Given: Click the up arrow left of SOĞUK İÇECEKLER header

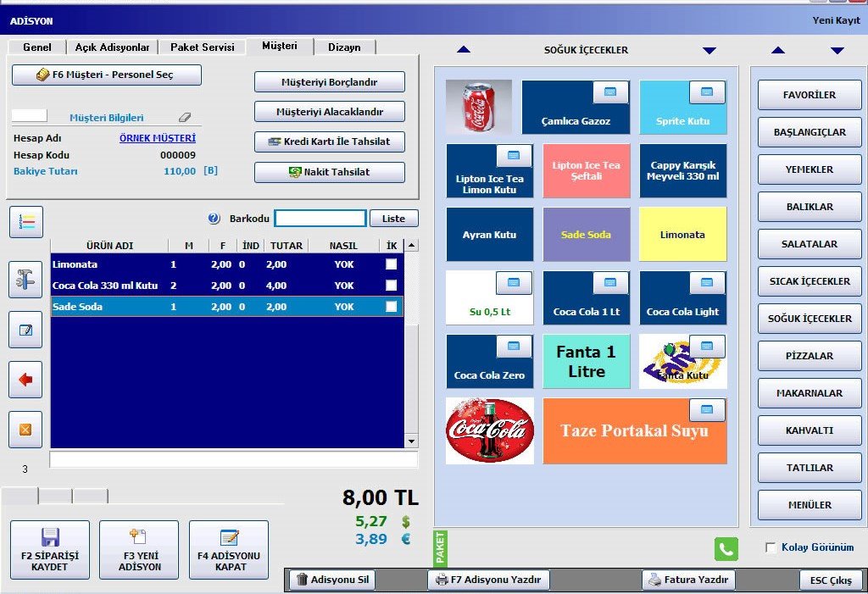Looking at the screenshot, I should pyautogui.click(x=464, y=51).
